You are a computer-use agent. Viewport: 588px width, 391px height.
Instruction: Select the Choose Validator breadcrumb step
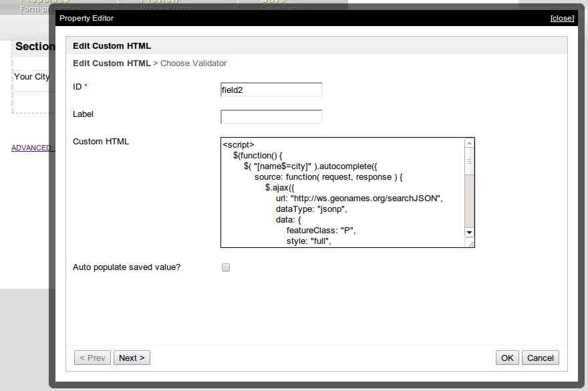pyautogui.click(x=194, y=63)
